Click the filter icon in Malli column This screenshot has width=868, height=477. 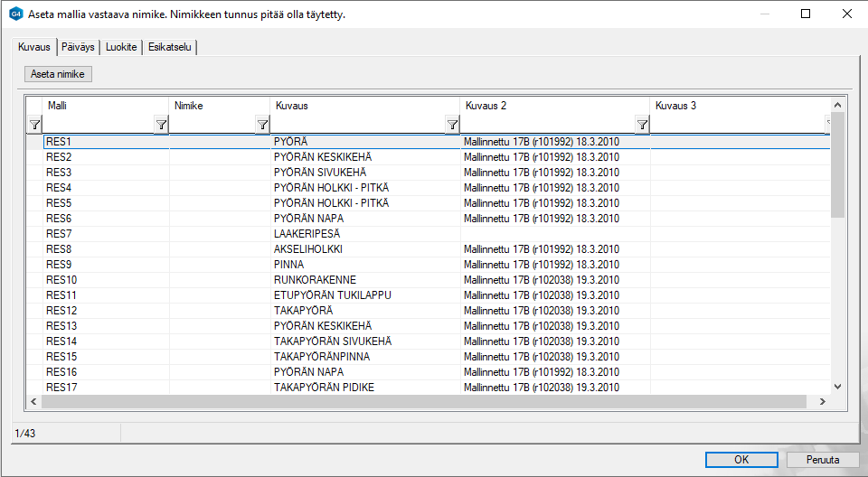161,125
